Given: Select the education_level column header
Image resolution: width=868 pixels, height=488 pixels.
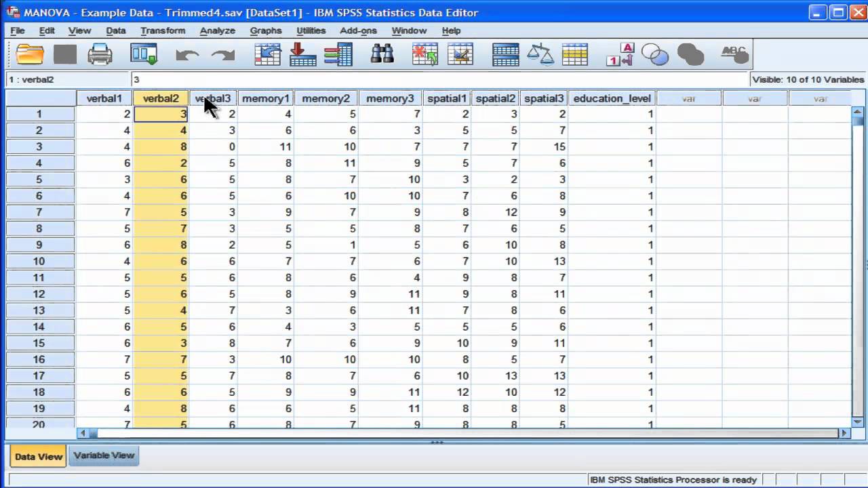Looking at the screenshot, I should coord(612,98).
